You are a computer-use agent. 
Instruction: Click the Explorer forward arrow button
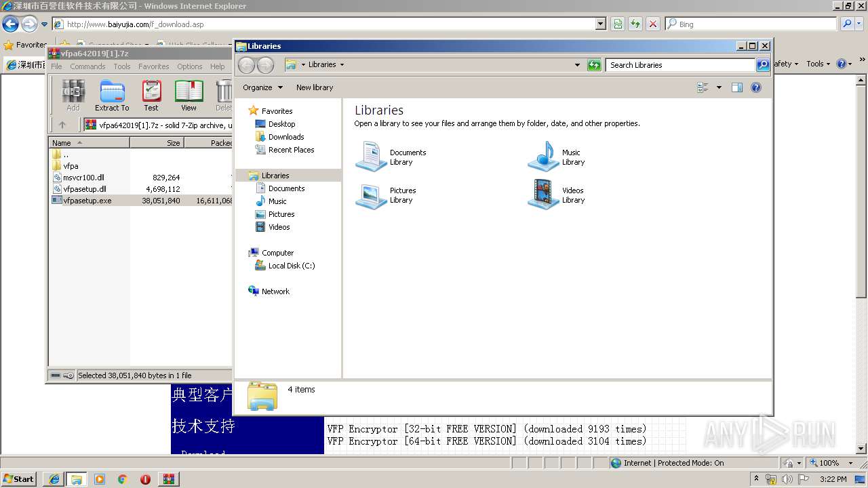265,65
